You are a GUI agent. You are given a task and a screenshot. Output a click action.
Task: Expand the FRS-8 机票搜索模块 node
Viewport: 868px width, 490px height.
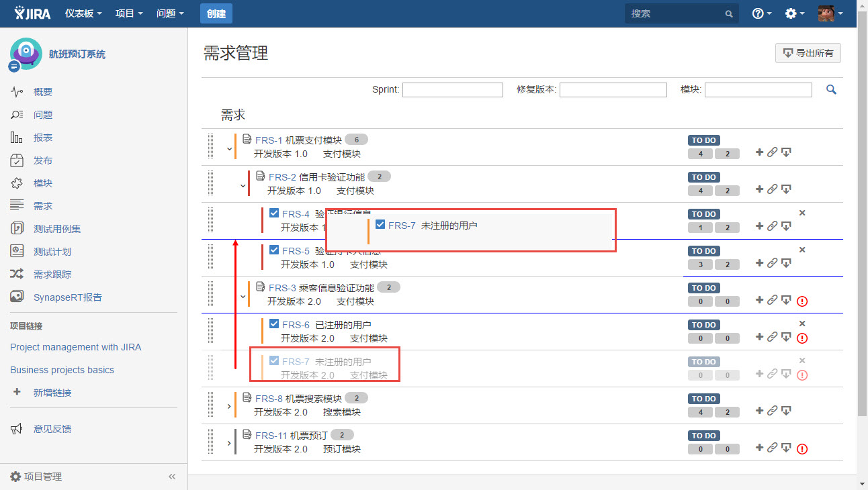point(229,406)
